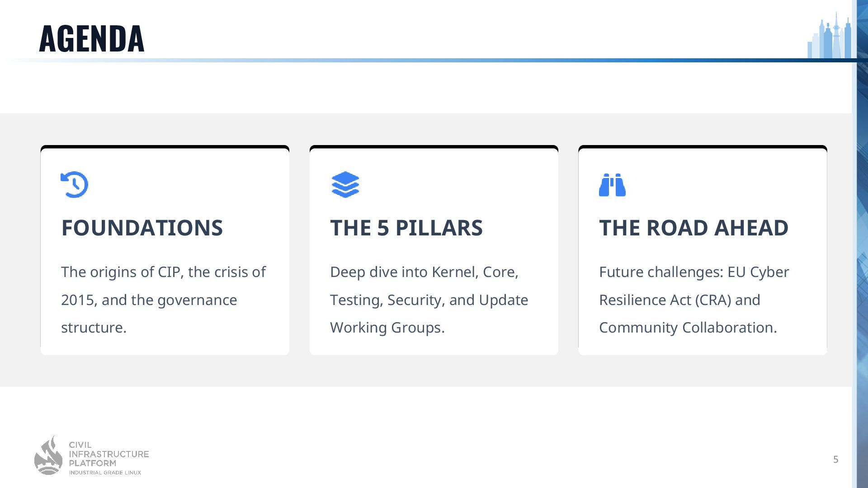Click the city skyline graphic
This screenshot has height=488, width=868.
(830, 37)
